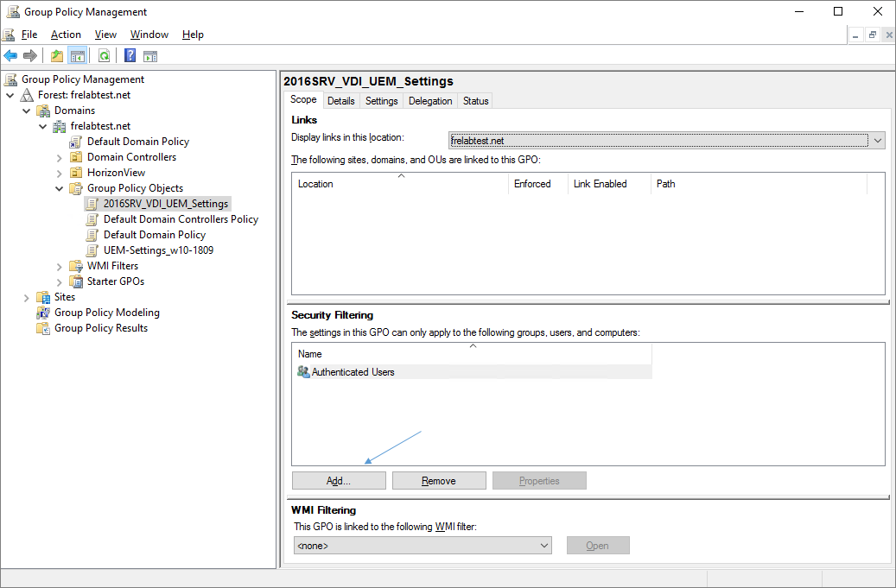The width and height of the screenshot is (896, 588).
Task: Click the Up One Level folder icon
Action: coord(57,56)
